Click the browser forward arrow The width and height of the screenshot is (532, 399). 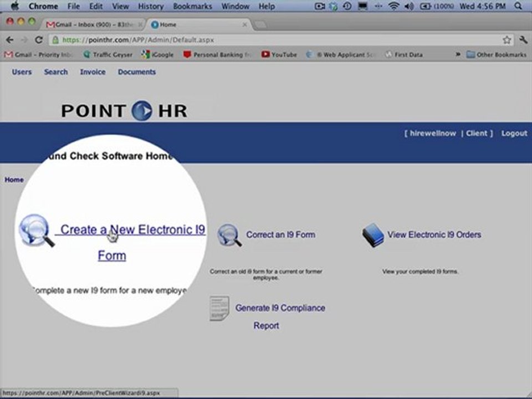[24, 40]
